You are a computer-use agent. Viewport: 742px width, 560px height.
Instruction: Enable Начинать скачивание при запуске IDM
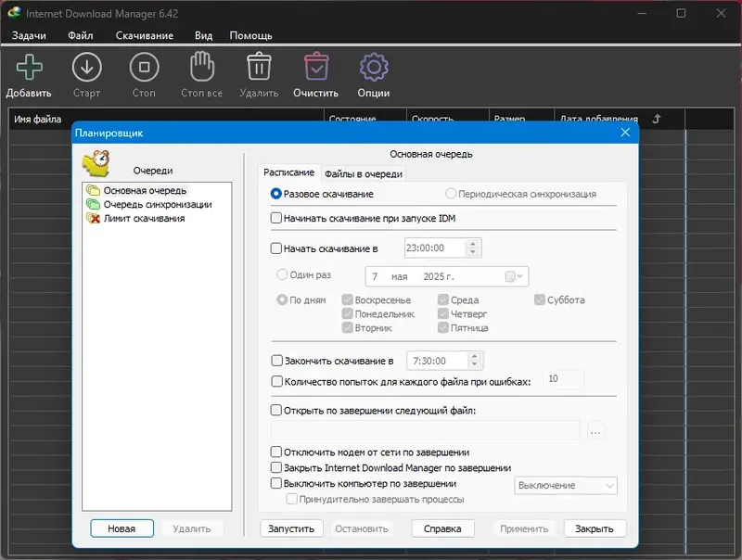coord(275,219)
